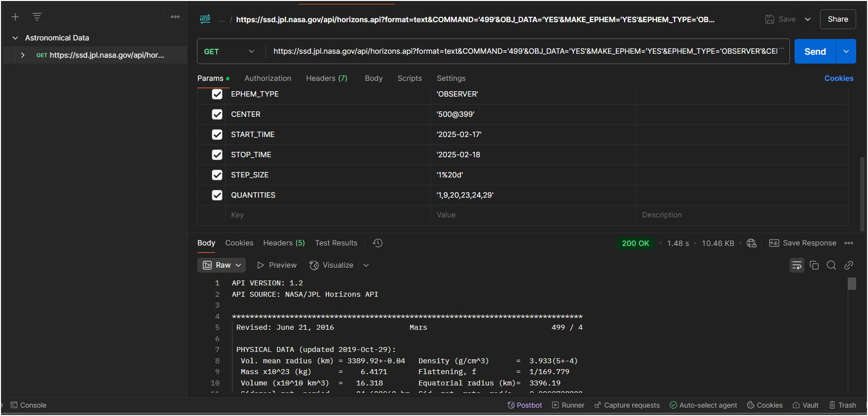Screen dimensions: 868x416
Task: Open the Visualize dropdown arrow
Action: (366, 265)
